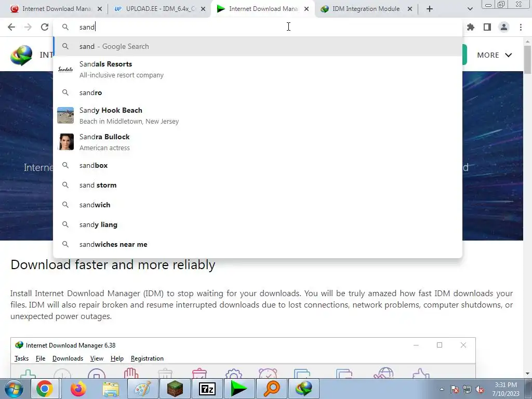Open Downloads menu in IDM screenshot
This screenshot has height=399, width=532.
click(68, 358)
